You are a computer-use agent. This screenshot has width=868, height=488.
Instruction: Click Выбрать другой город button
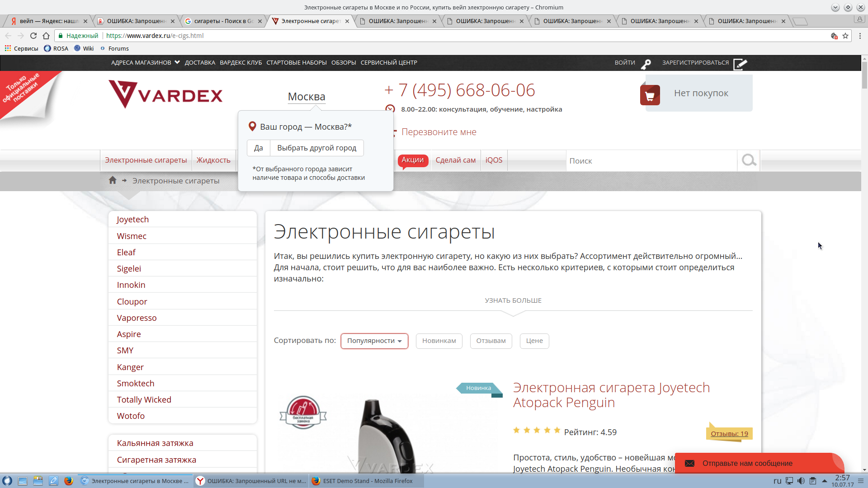tap(316, 148)
